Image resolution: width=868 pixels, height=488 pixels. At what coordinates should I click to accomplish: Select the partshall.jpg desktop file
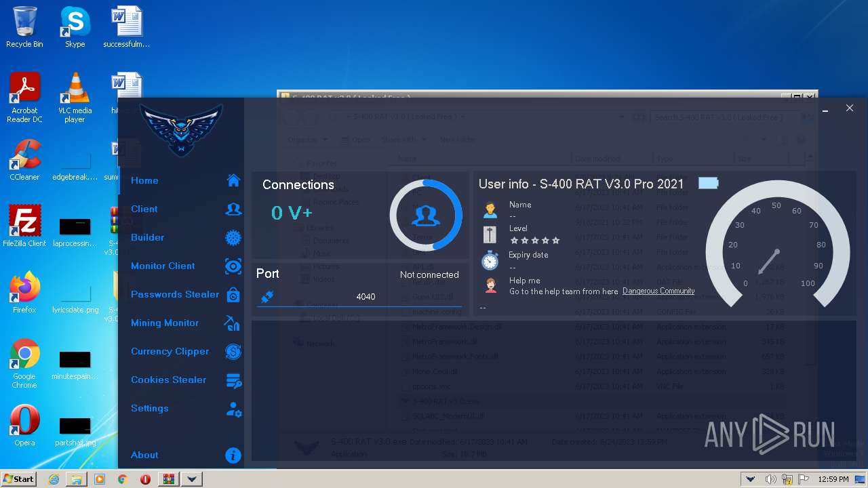pos(75,431)
